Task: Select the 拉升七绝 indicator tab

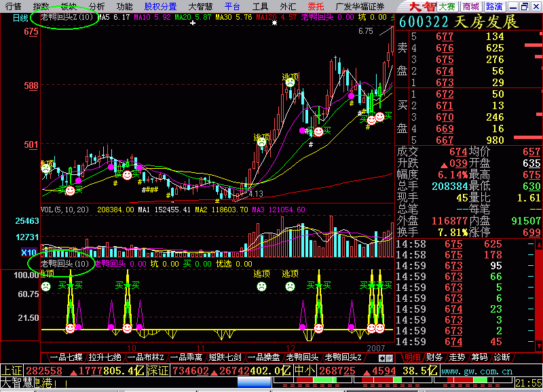Action: tap(105, 357)
